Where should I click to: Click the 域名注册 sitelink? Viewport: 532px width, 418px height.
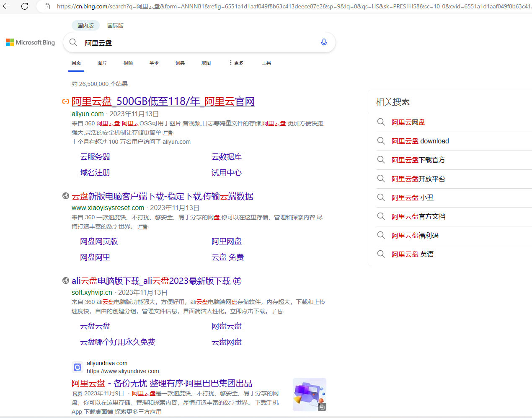95,173
